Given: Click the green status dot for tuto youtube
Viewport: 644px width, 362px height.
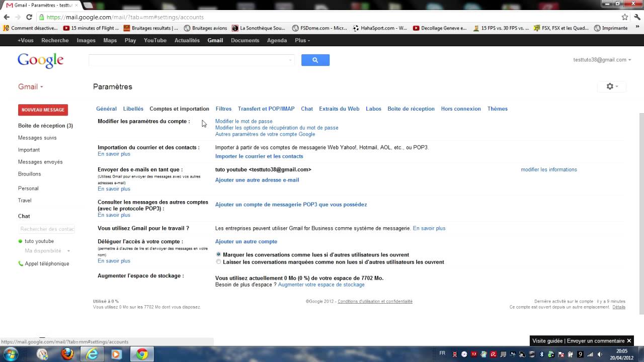Looking at the screenshot, I should coord(21,241).
